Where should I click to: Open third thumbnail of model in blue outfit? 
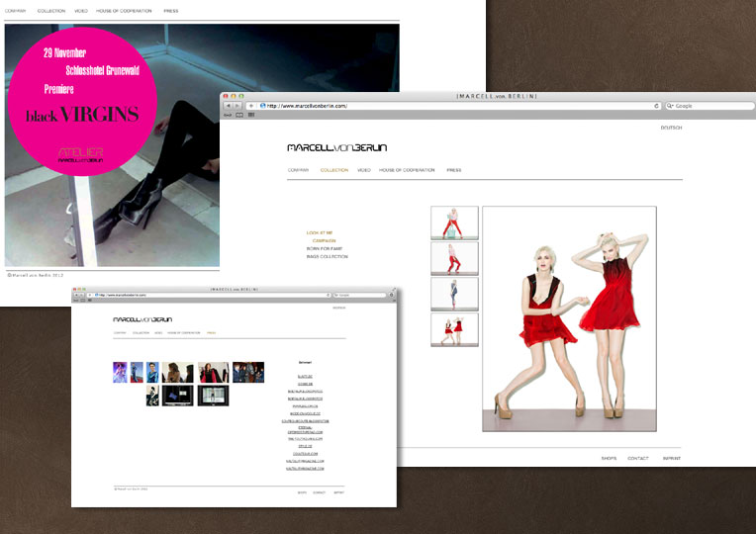[x=454, y=294]
